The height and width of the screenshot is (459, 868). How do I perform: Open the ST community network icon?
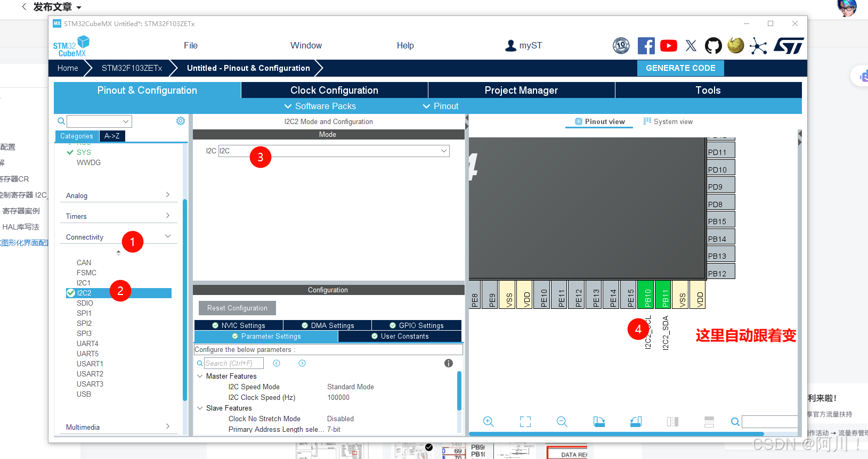pyautogui.click(x=758, y=46)
